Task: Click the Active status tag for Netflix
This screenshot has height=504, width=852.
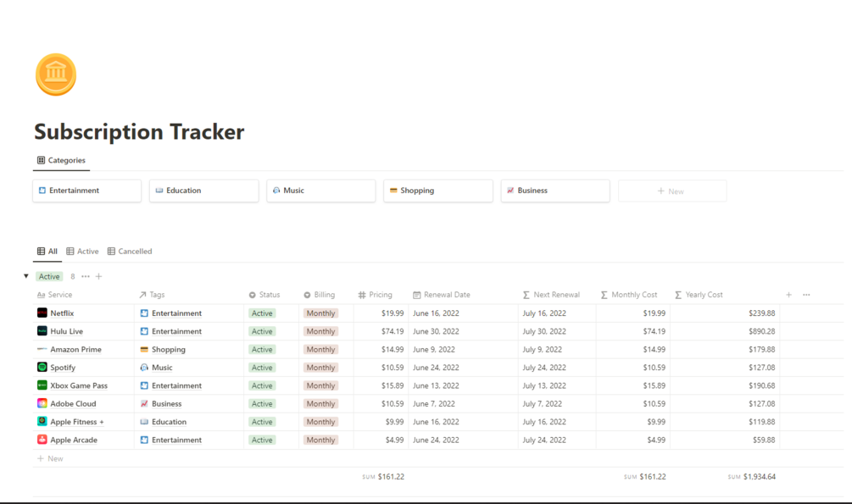Action: coord(262,313)
